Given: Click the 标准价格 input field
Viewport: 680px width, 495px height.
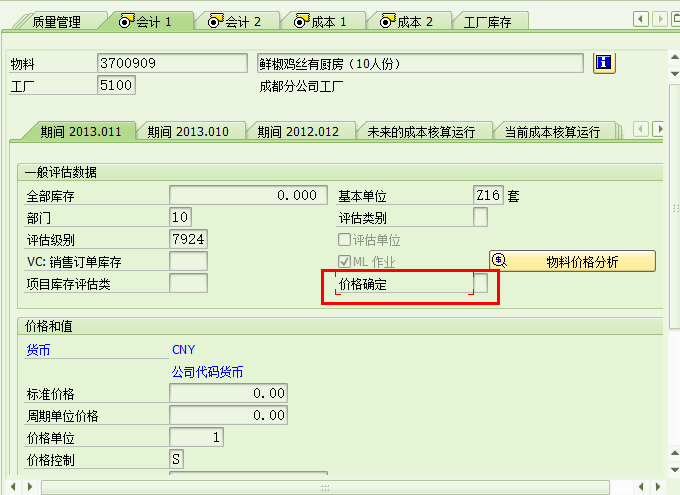Looking at the screenshot, I should tap(229, 393).
